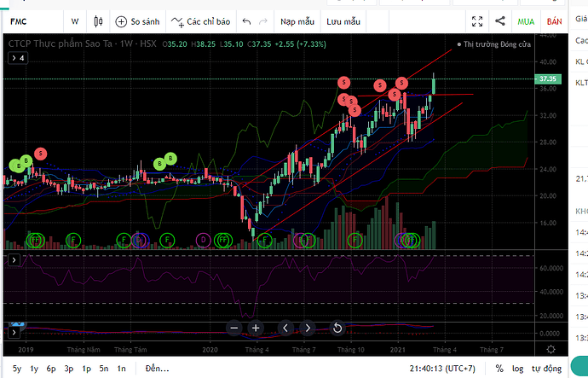Click the topmost red S sell marker
The image size is (588, 378).
[344, 83]
